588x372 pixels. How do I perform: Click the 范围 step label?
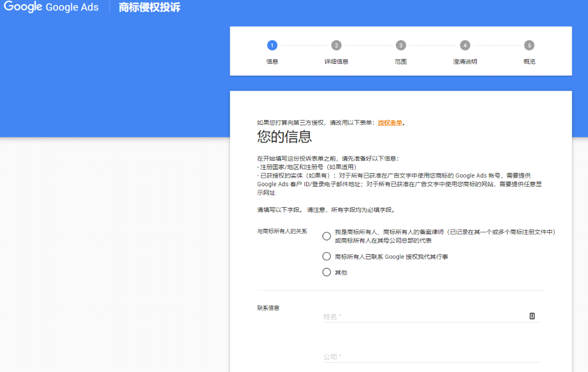coord(401,62)
